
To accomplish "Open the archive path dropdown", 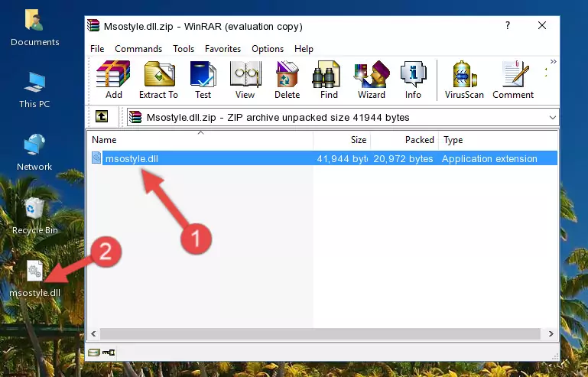I will (x=552, y=118).
